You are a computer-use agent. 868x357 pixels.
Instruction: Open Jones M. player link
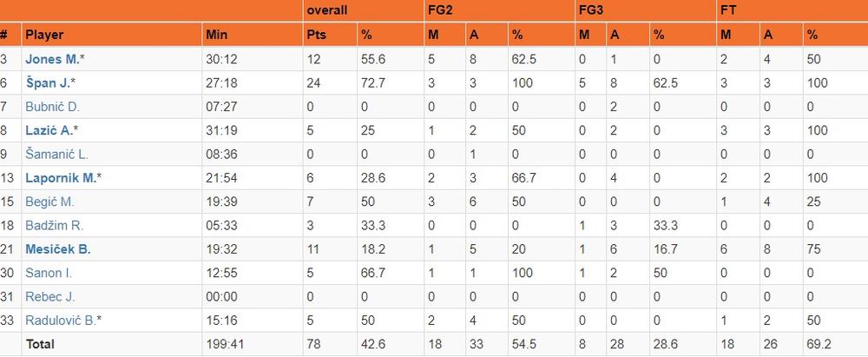[52, 59]
